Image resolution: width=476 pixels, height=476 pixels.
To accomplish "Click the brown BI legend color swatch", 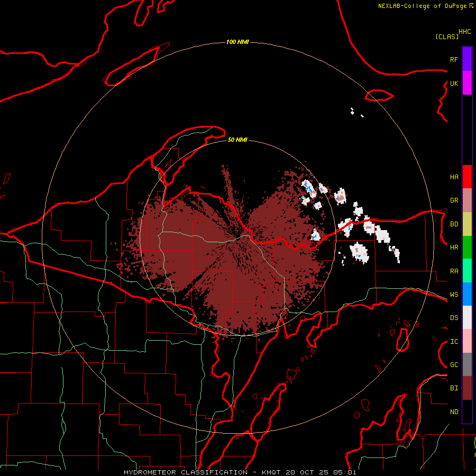I will pyautogui.click(x=467, y=388).
